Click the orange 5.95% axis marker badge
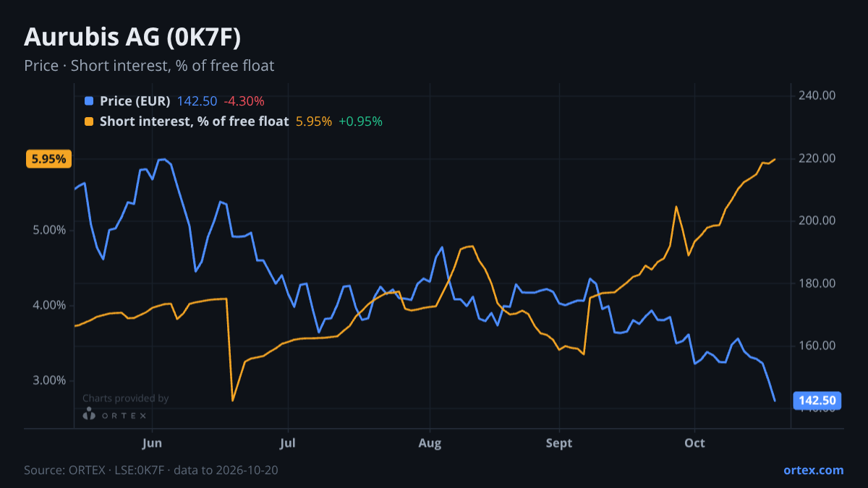Screen dimensions: 868x488 click(49, 159)
